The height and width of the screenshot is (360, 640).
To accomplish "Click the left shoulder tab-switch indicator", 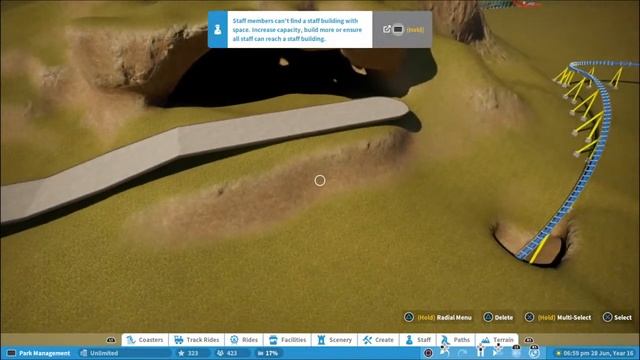I will [x=111, y=340].
